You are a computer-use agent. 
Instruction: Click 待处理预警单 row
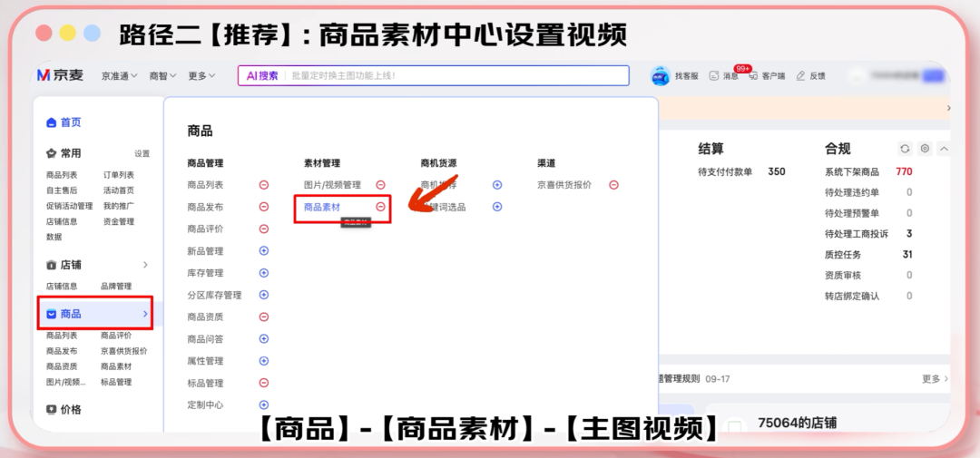[x=868, y=213]
